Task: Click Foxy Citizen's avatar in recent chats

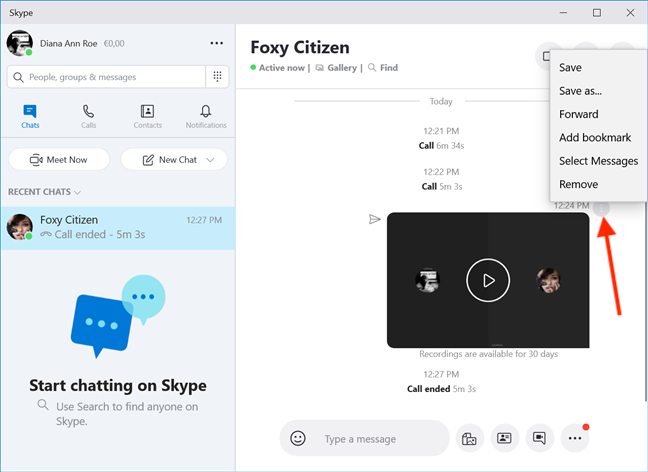Action: [x=20, y=227]
